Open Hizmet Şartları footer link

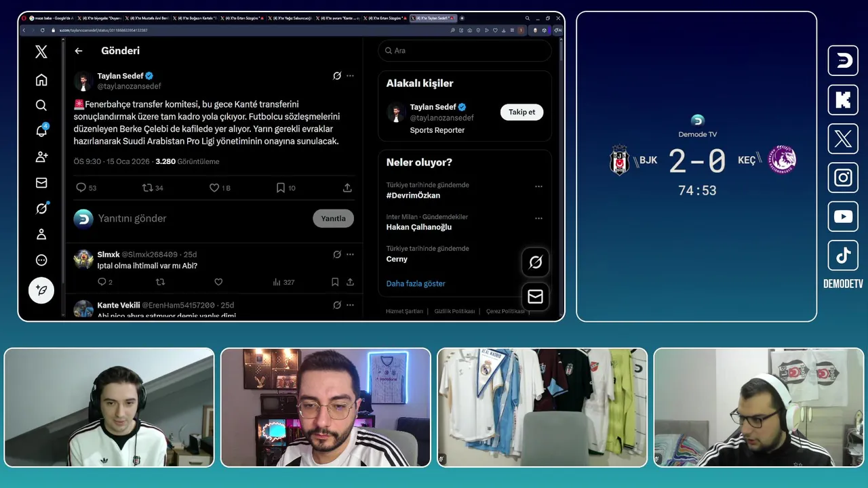click(x=404, y=311)
